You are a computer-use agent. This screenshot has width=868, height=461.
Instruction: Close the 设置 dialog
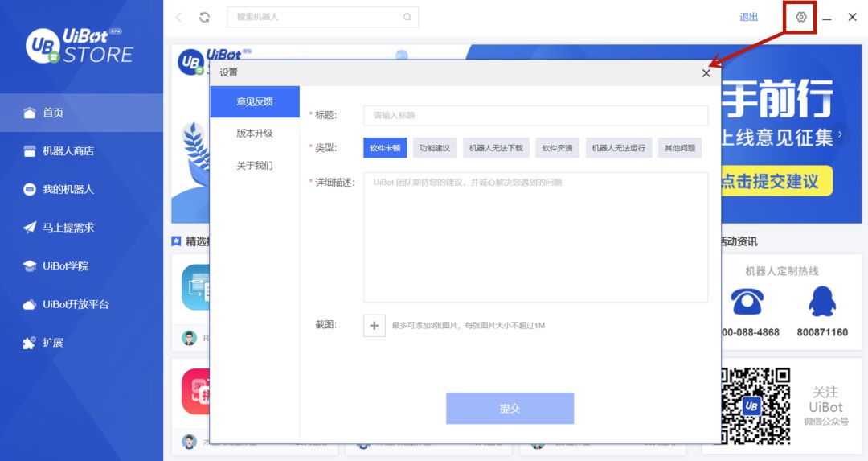(706, 73)
